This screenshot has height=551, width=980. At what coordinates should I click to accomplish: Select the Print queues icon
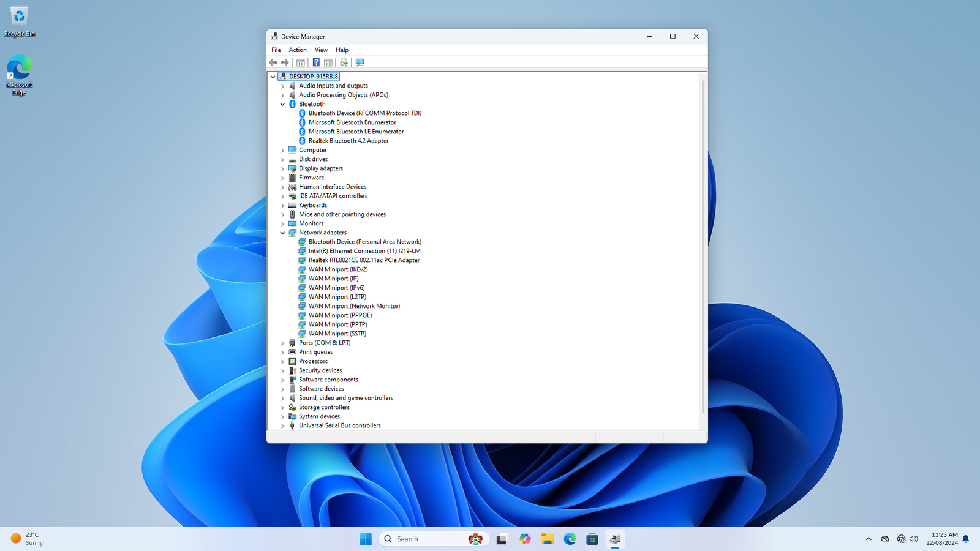click(292, 352)
